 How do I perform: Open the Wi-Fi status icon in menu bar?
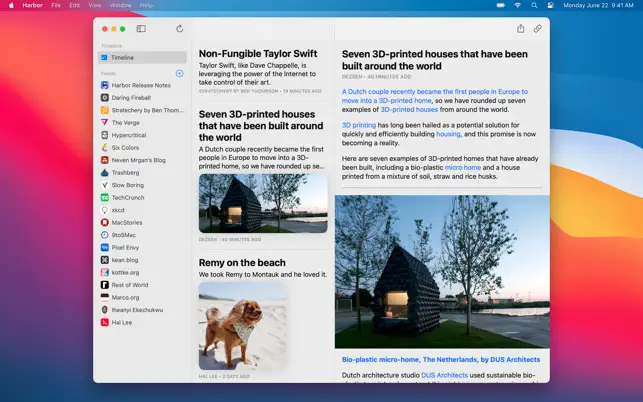click(518, 5)
